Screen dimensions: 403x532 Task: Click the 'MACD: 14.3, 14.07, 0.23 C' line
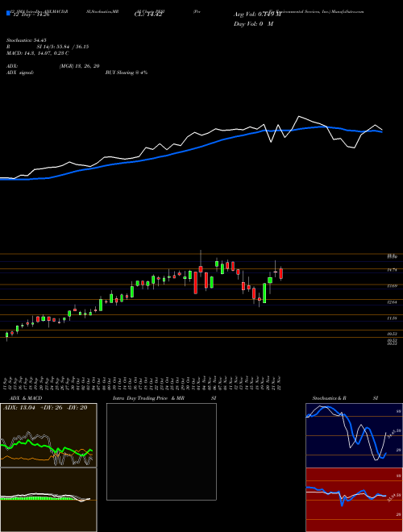click(x=38, y=53)
